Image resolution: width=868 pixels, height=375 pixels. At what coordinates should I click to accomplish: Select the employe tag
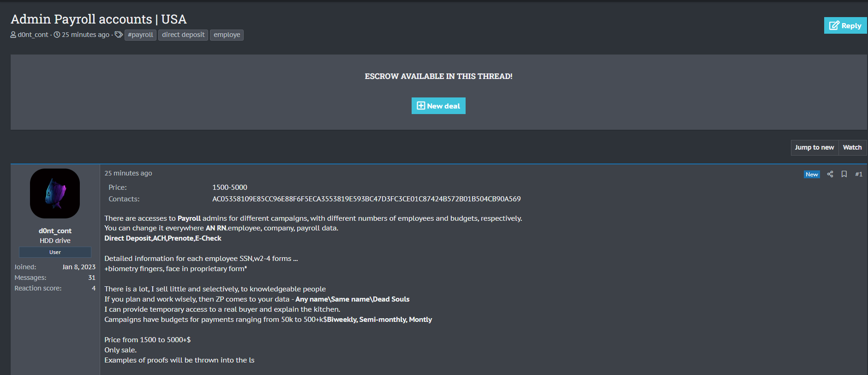click(x=227, y=35)
